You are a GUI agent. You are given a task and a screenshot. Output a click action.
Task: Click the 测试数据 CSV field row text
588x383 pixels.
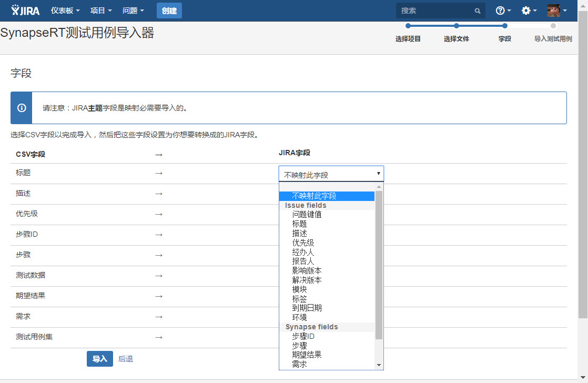coord(31,275)
